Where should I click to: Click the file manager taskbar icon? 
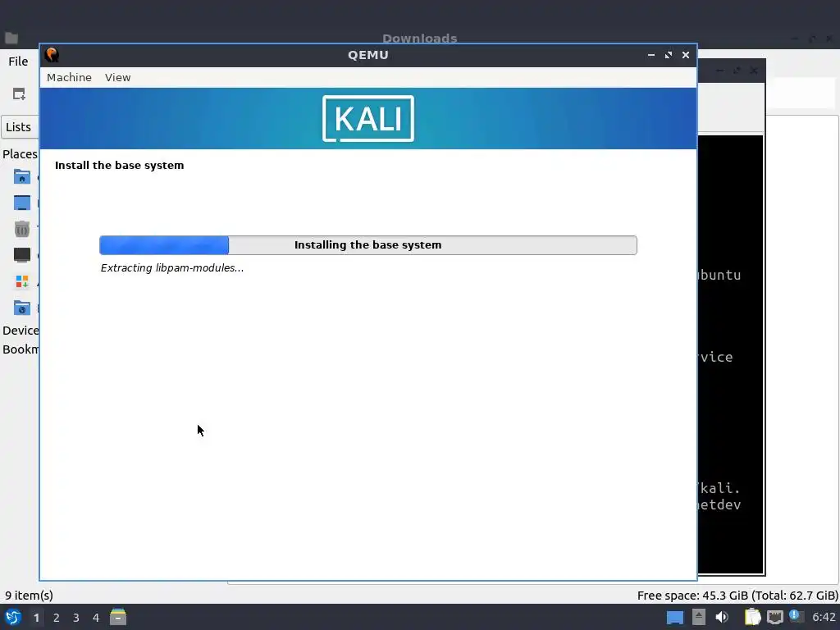(118, 617)
